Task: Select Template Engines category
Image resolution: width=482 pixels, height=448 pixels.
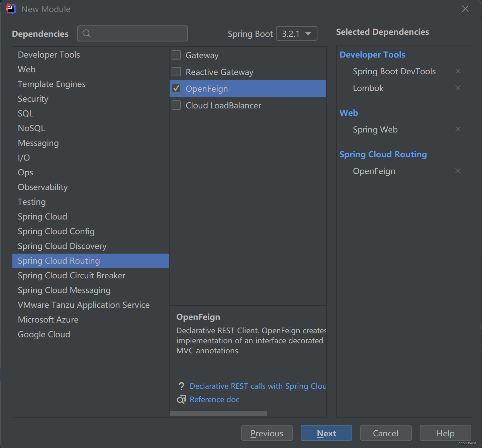Action: (x=91, y=84)
